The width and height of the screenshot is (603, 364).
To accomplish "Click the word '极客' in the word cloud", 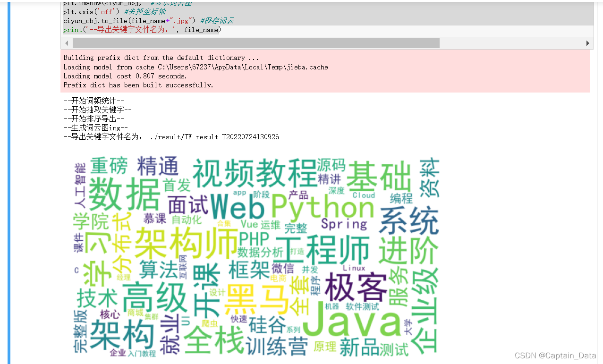I will (356, 286).
